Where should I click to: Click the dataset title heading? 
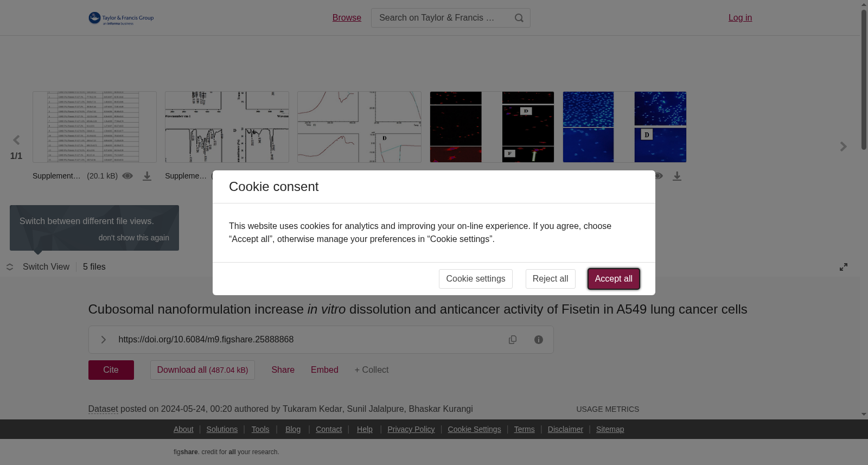coord(418,309)
